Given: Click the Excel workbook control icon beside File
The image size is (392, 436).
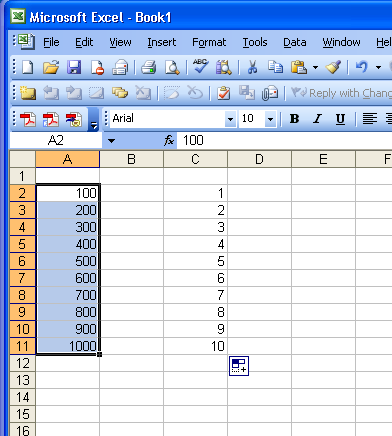Looking at the screenshot, I should coord(26,42).
